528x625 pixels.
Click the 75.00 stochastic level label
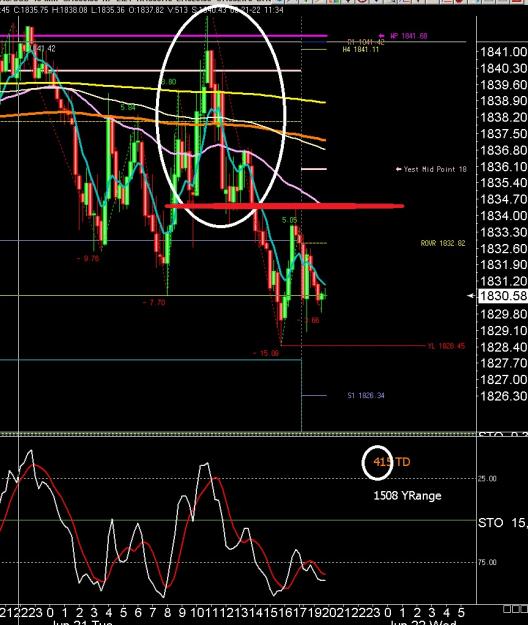487,562
